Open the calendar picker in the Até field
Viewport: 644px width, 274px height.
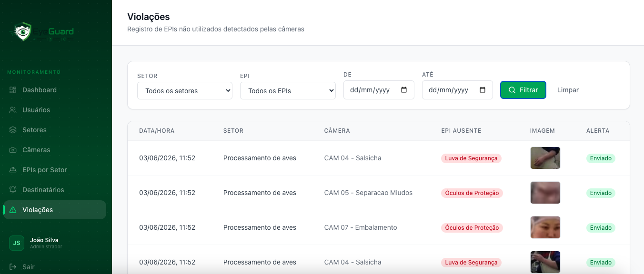483,90
